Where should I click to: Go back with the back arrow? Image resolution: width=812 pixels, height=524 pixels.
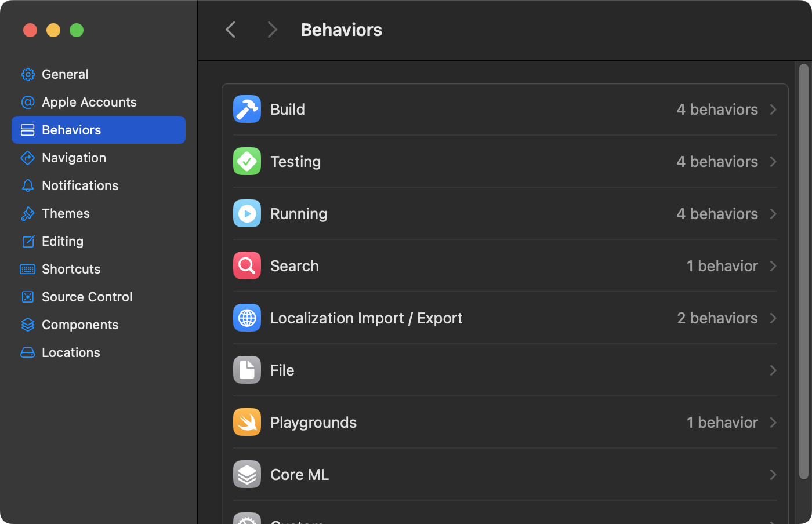coord(231,30)
